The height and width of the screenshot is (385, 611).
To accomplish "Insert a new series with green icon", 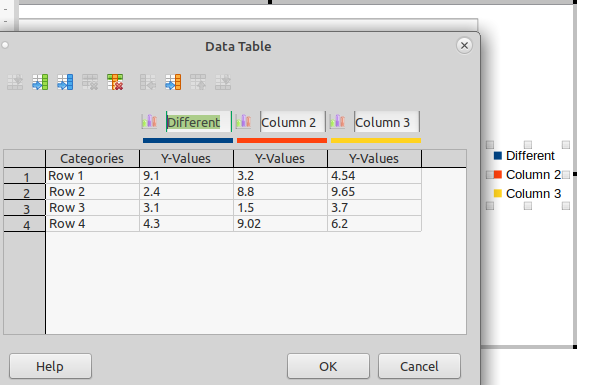I will tap(40, 82).
